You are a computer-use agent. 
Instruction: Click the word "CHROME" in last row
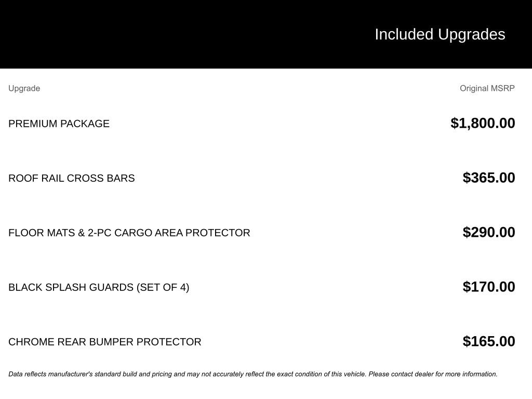[31, 342]
